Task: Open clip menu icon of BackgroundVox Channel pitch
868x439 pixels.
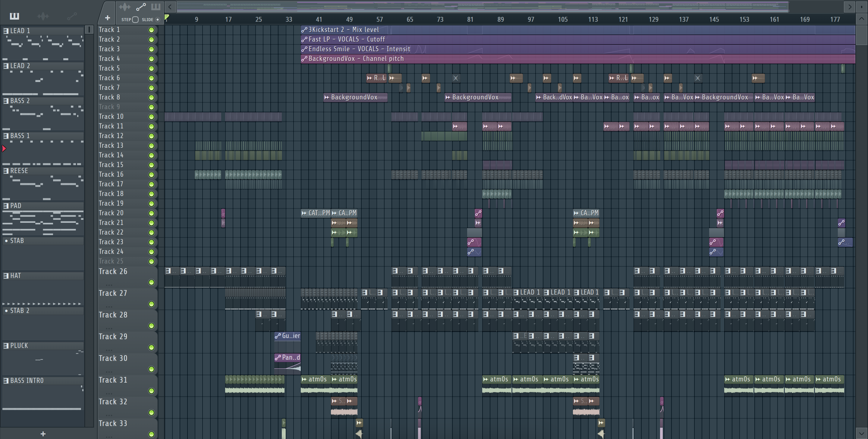Action: 304,59
